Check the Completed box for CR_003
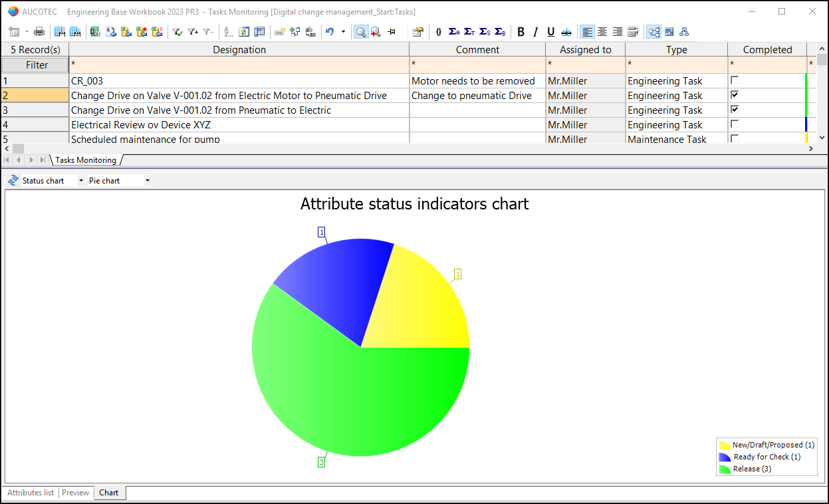 click(x=735, y=80)
